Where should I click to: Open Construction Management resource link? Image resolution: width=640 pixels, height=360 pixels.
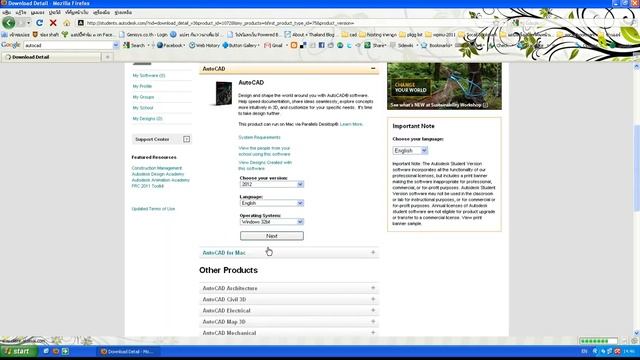click(157, 168)
